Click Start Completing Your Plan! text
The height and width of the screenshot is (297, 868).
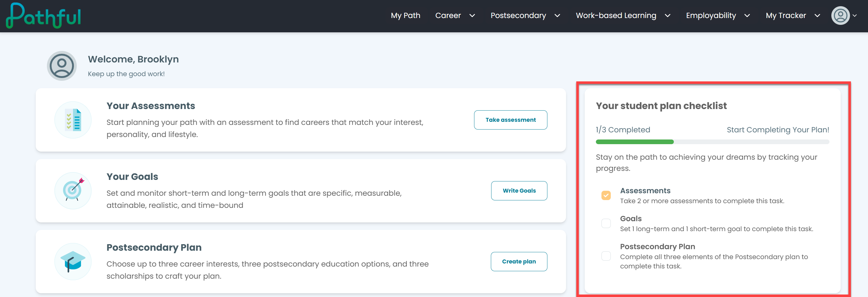click(778, 130)
